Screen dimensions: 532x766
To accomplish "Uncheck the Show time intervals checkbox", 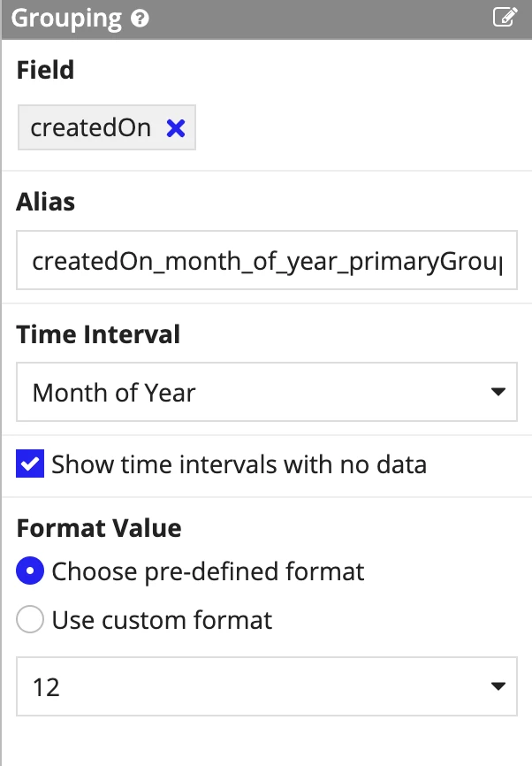I will 30,463.
